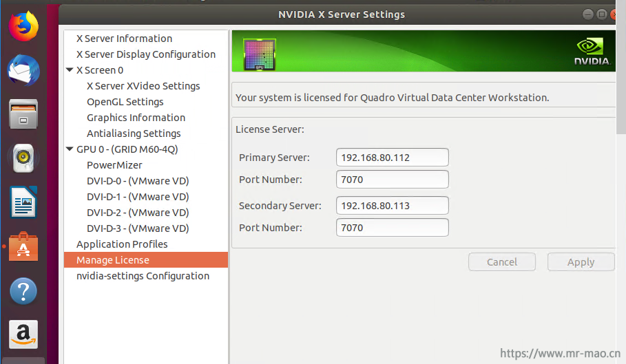Screen dimensions: 626x364
Task: Open Rhythmbox speaker icon in dock
Action: click(x=23, y=158)
